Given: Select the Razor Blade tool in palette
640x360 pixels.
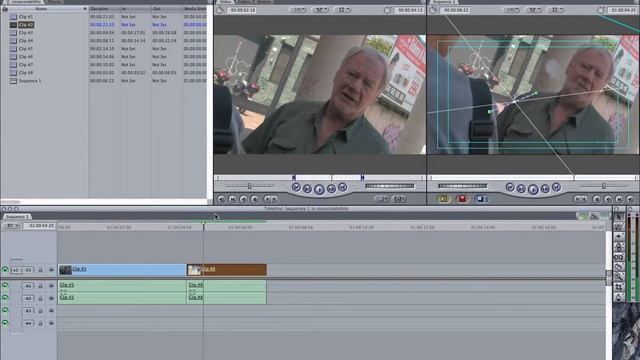Looking at the screenshot, I should coord(619,267).
